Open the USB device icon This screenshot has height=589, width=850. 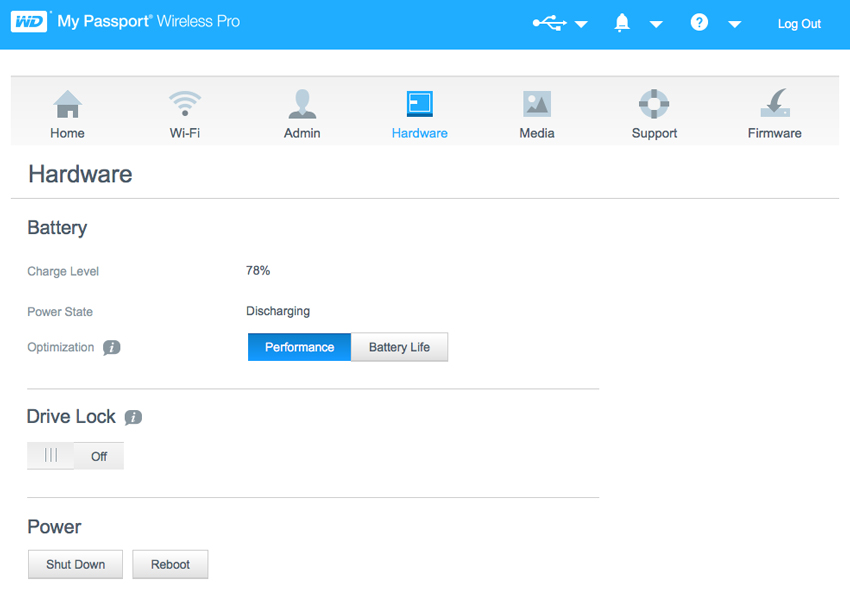tap(549, 23)
